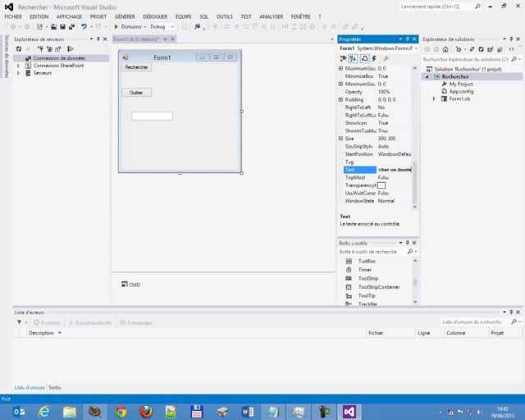Open Microsoft Word from the taskbar
Viewport: 525px width, 420px height.
pyautogui.click(x=248, y=412)
